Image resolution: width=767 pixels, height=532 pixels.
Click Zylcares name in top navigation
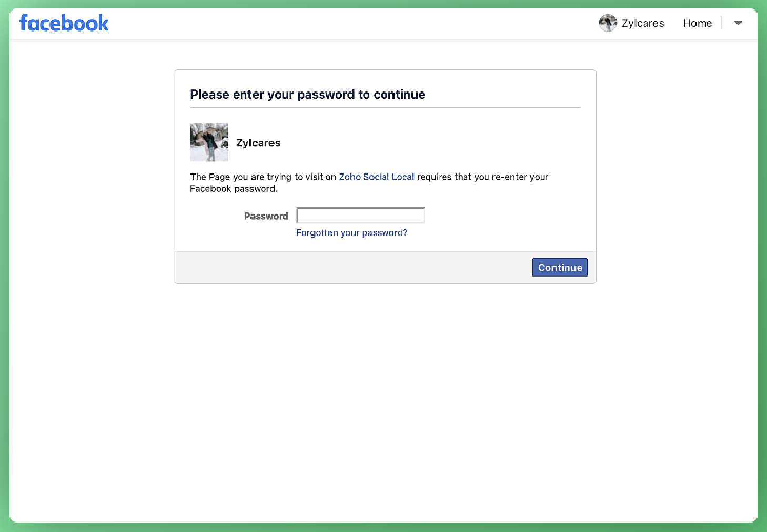pos(642,23)
